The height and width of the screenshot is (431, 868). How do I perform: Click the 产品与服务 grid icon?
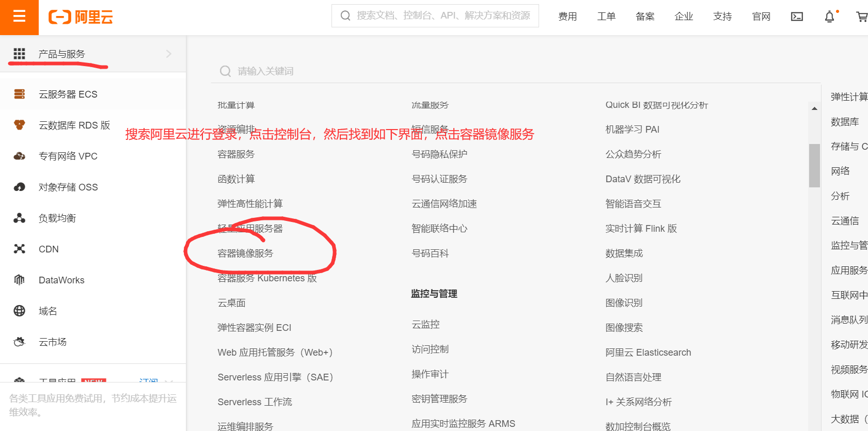19,54
